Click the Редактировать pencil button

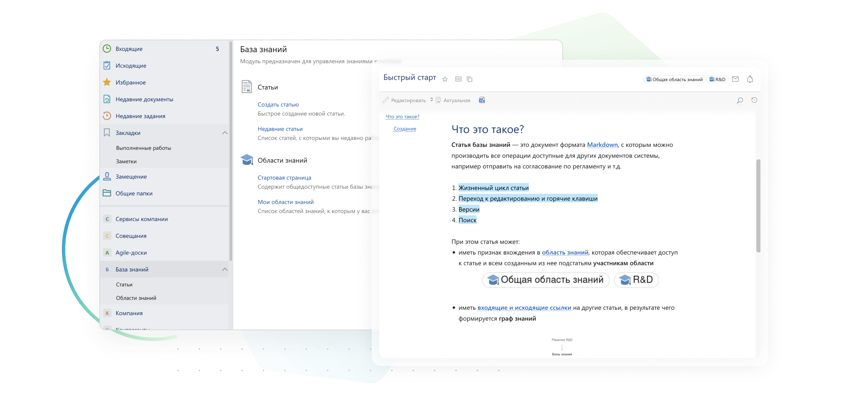tap(404, 100)
